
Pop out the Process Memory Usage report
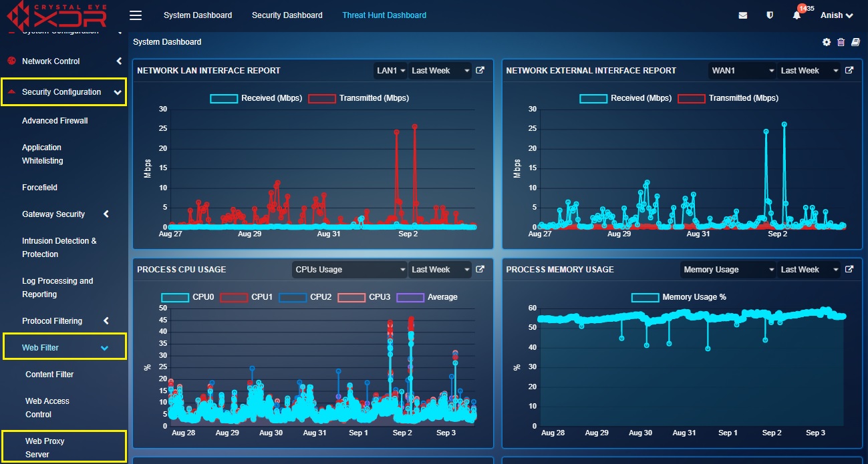(x=849, y=269)
